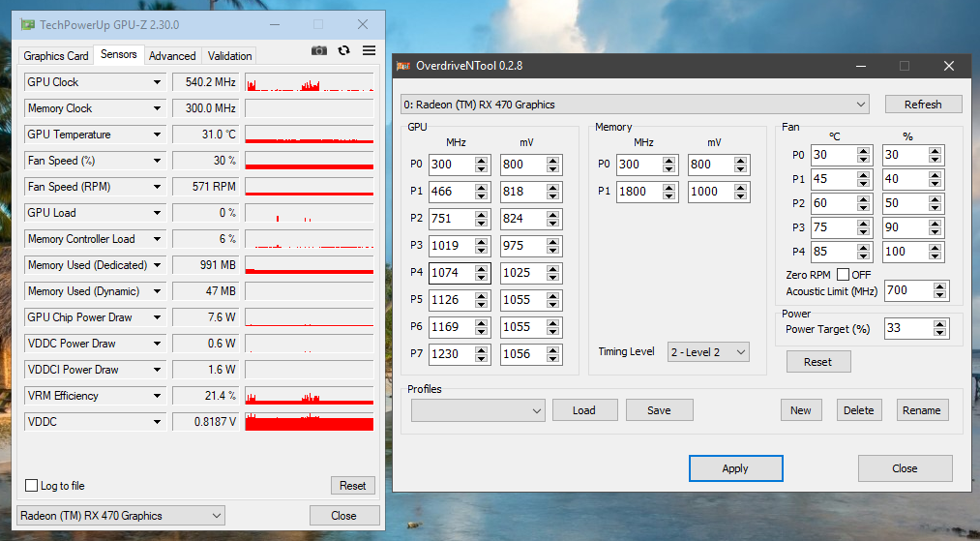Decrease GPU P3 mV with down arrow
Image resolution: width=980 pixels, height=541 pixels.
pyautogui.click(x=552, y=250)
